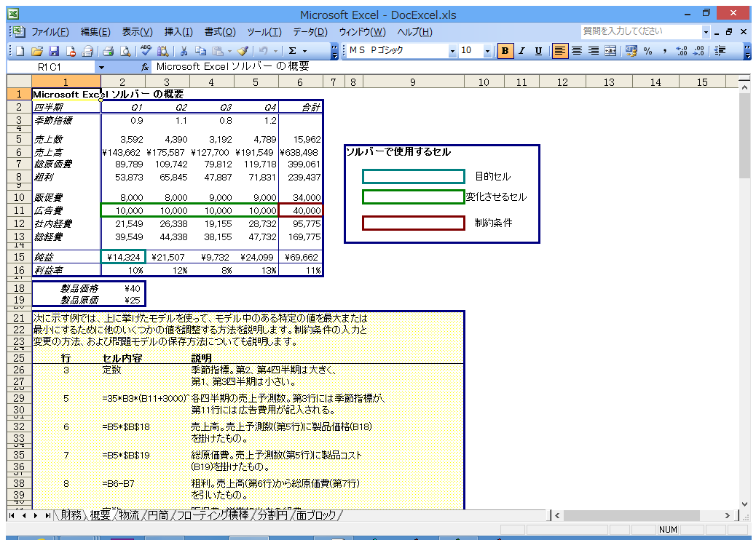Click the AutoSum sigma icon

tap(293, 51)
